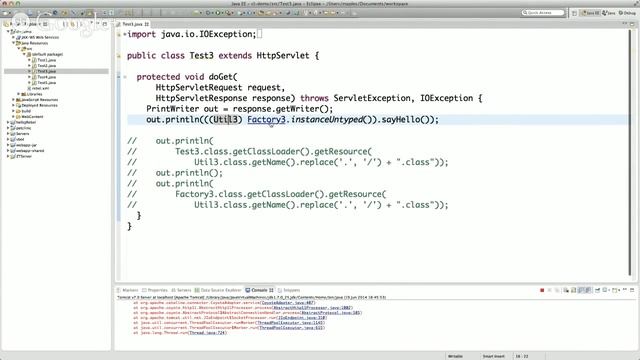Click the Open Perspective icon

tap(574, 13)
